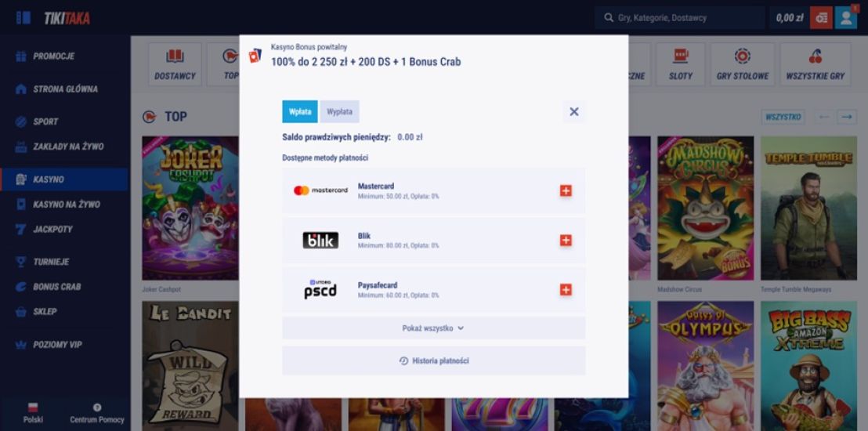Expand Pokaż wszystko payment methods
Screen dimensions: 868x431
coord(433,328)
